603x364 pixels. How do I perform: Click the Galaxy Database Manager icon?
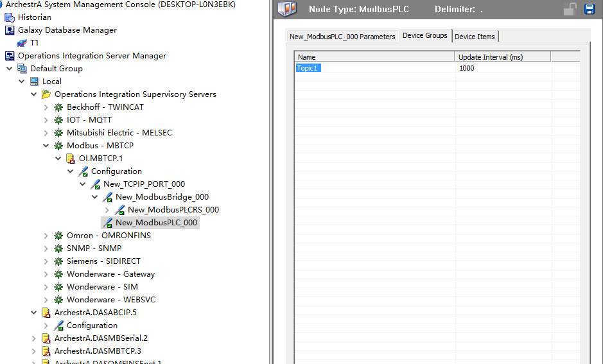coord(10,30)
